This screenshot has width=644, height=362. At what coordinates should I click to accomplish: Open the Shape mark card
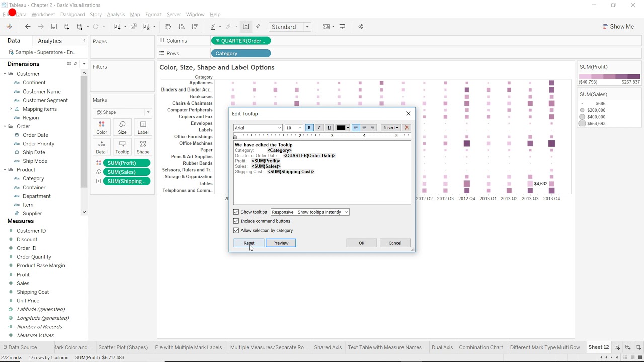(143, 147)
